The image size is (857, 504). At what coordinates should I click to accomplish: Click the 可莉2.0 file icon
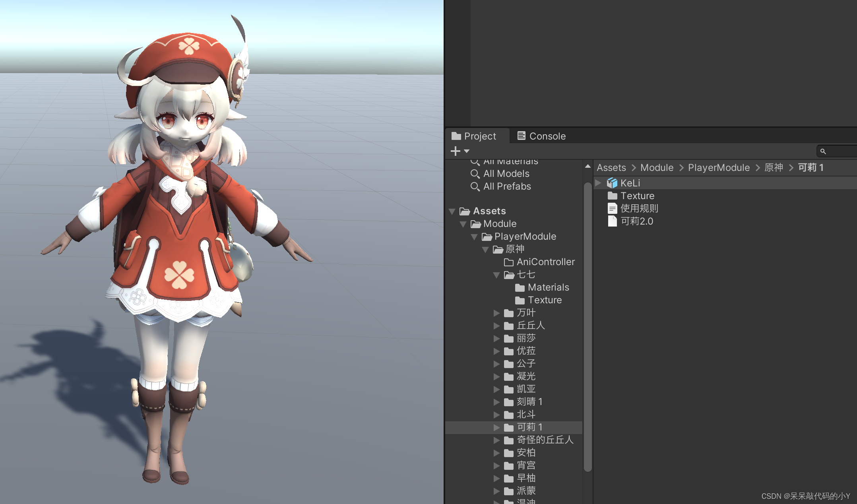click(x=613, y=221)
